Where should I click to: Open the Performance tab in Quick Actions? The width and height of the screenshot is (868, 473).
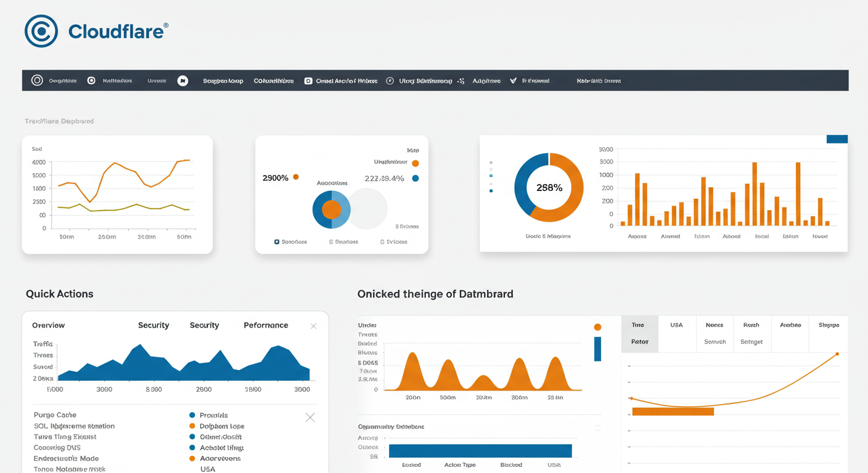point(266,325)
